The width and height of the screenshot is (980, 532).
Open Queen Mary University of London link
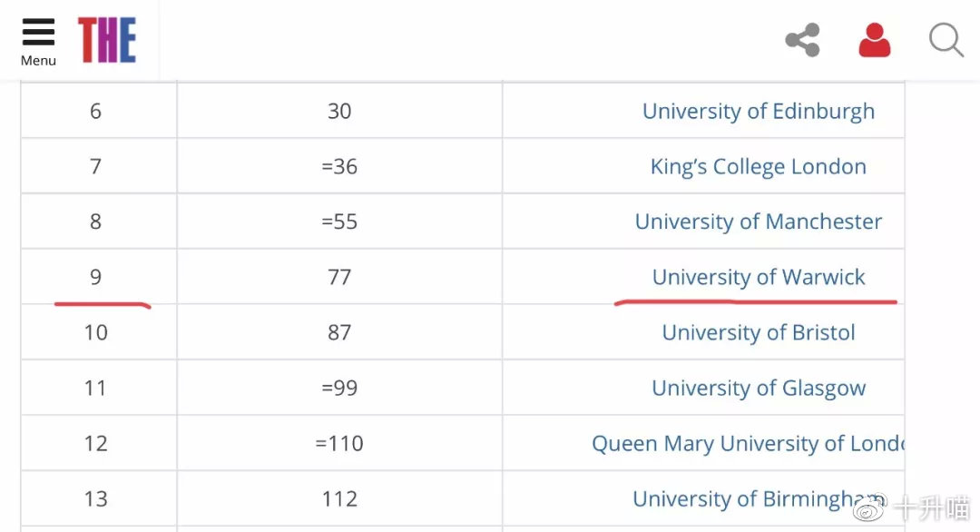748,443
